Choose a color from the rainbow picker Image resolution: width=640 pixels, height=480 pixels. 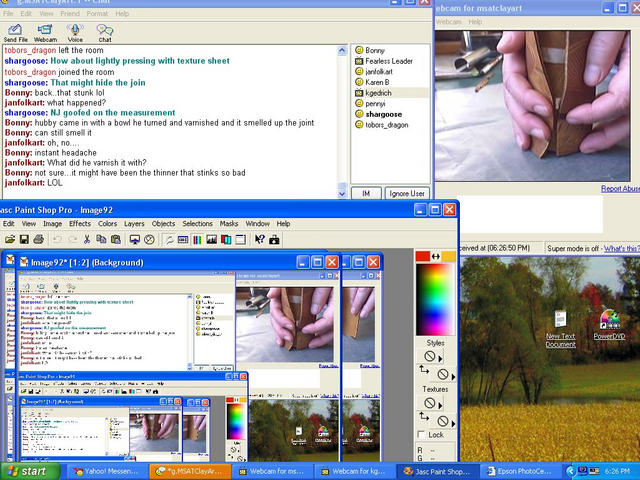point(435,300)
